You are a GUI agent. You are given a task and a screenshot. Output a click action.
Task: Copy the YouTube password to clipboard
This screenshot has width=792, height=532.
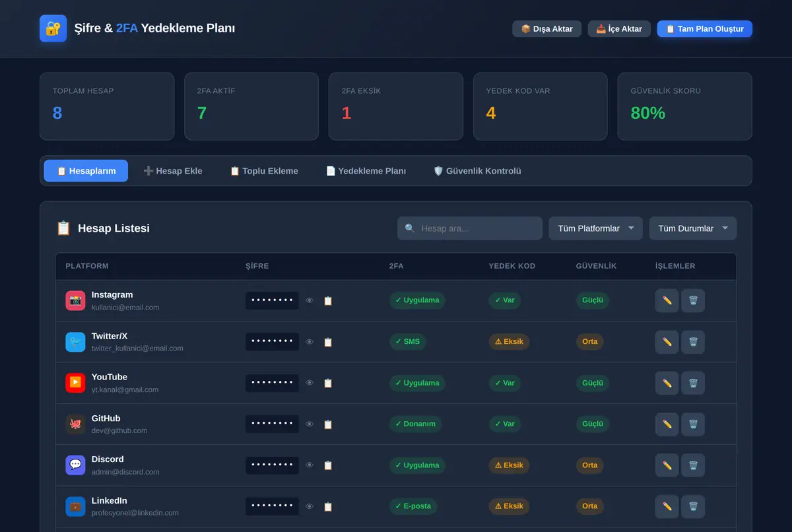(328, 383)
